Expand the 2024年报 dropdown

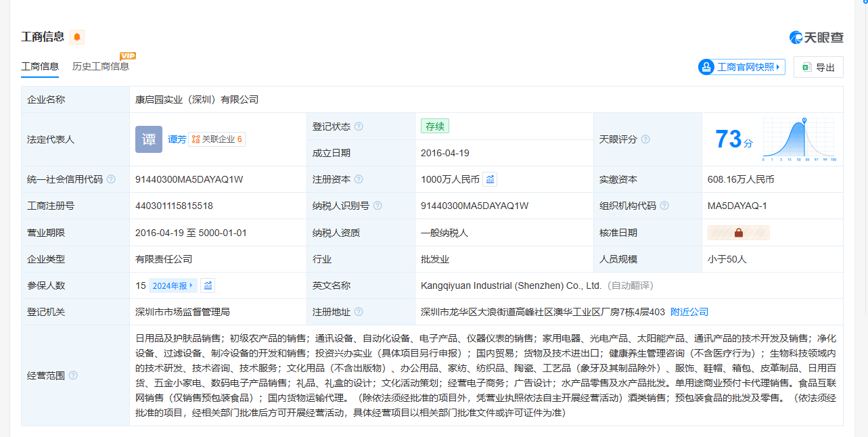coord(173,285)
